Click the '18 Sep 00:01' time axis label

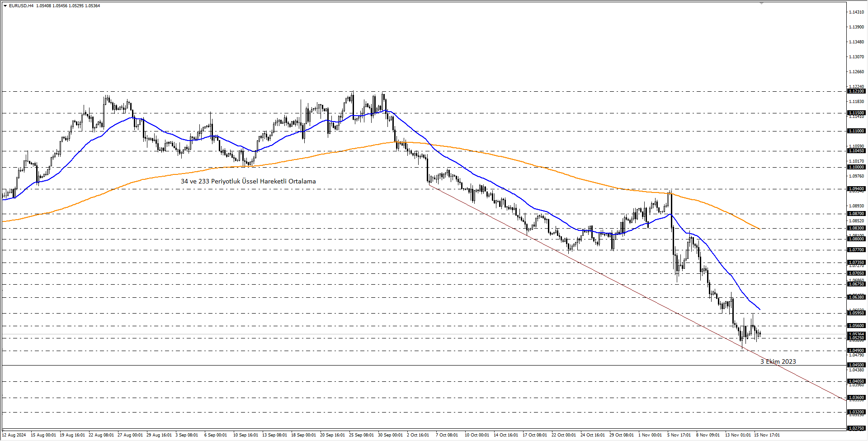[x=303, y=435]
